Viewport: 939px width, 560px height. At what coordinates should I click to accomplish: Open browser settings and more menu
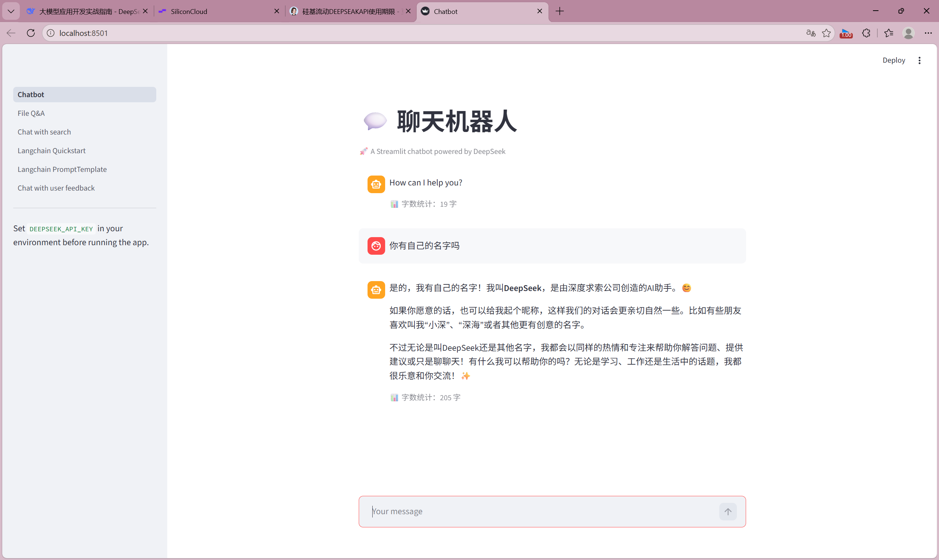click(928, 33)
